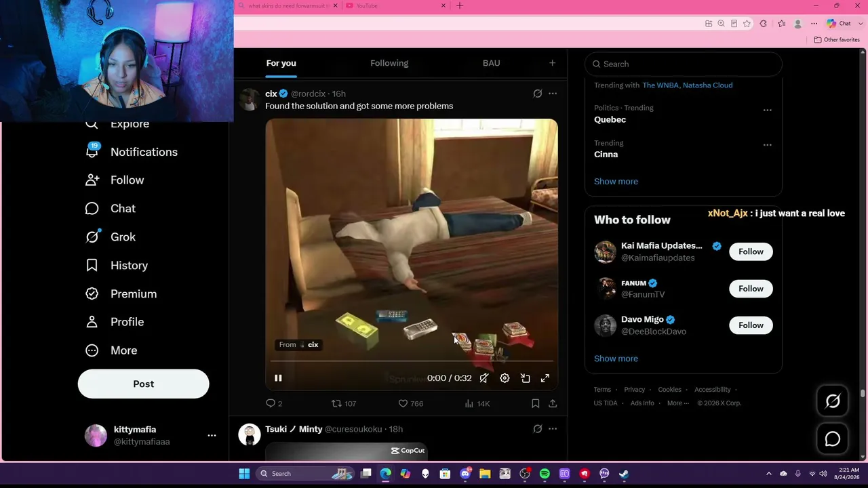Follow Davo Migo

pyautogui.click(x=751, y=325)
